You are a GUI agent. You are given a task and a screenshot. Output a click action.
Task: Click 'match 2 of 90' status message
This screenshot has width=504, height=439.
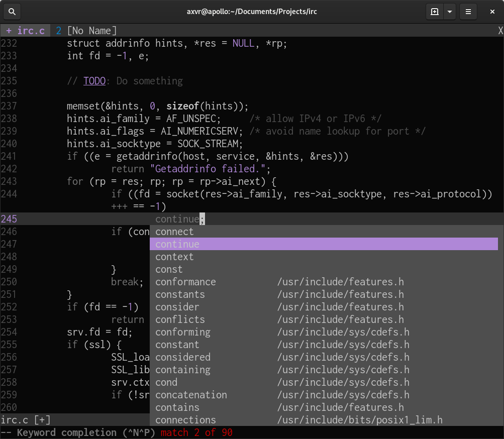pos(196,432)
